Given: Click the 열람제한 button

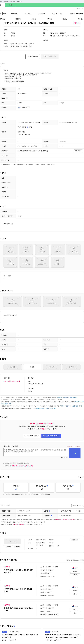Looking at the screenshot, I should (x=17, y=547).
